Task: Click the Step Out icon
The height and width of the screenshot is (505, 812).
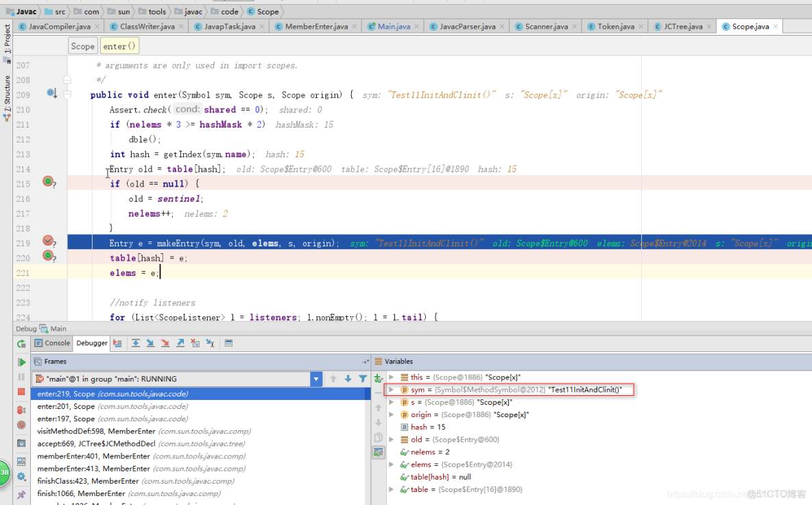Action: click(180, 343)
